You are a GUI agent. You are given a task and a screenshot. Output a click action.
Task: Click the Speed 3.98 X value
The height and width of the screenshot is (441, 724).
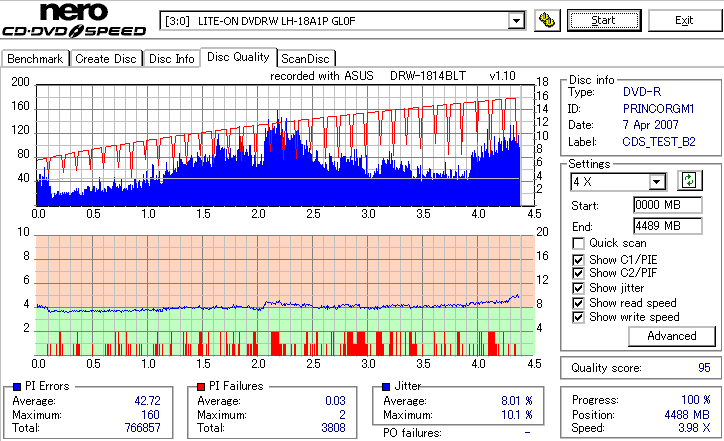click(694, 428)
